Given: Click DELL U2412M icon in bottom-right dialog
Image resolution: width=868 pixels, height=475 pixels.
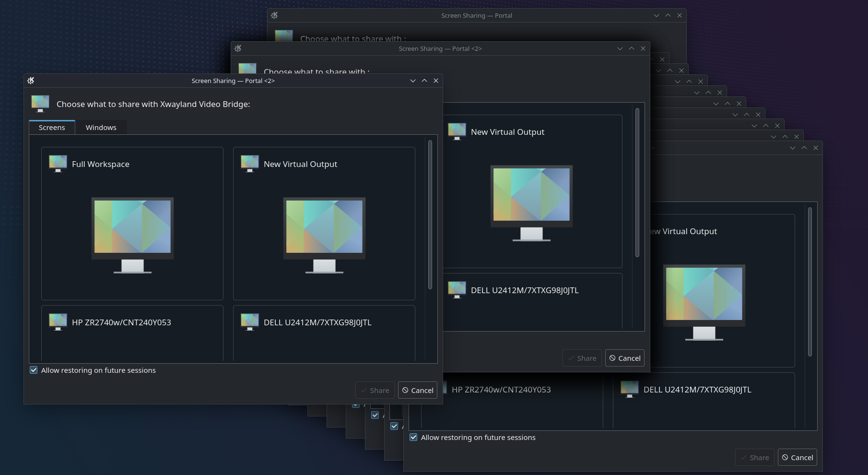Looking at the screenshot, I should click(630, 389).
